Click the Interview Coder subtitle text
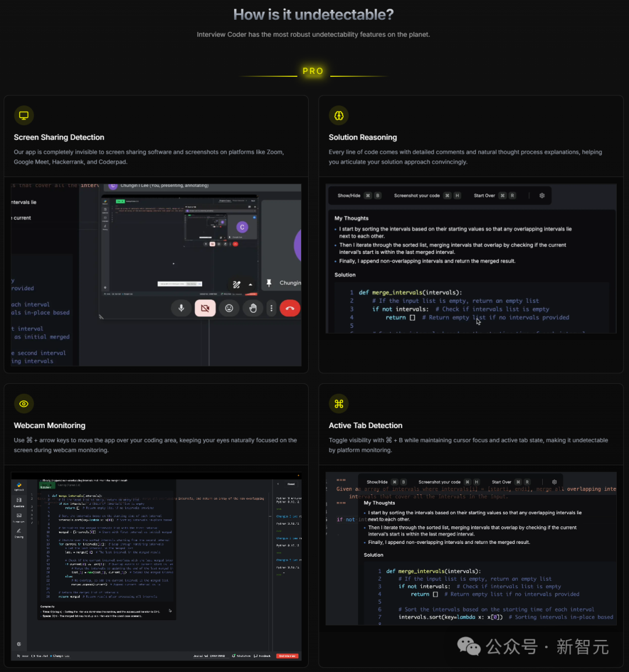Image resolution: width=629 pixels, height=672 pixels. click(x=313, y=34)
